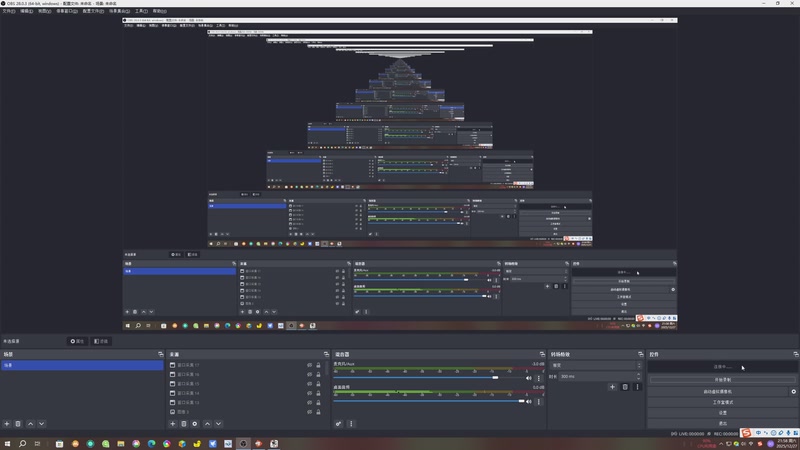Viewport: 800px width, 450px height.
Task: Toggle visibility eye for 图像 3
Action: pyautogui.click(x=309, y=412)
